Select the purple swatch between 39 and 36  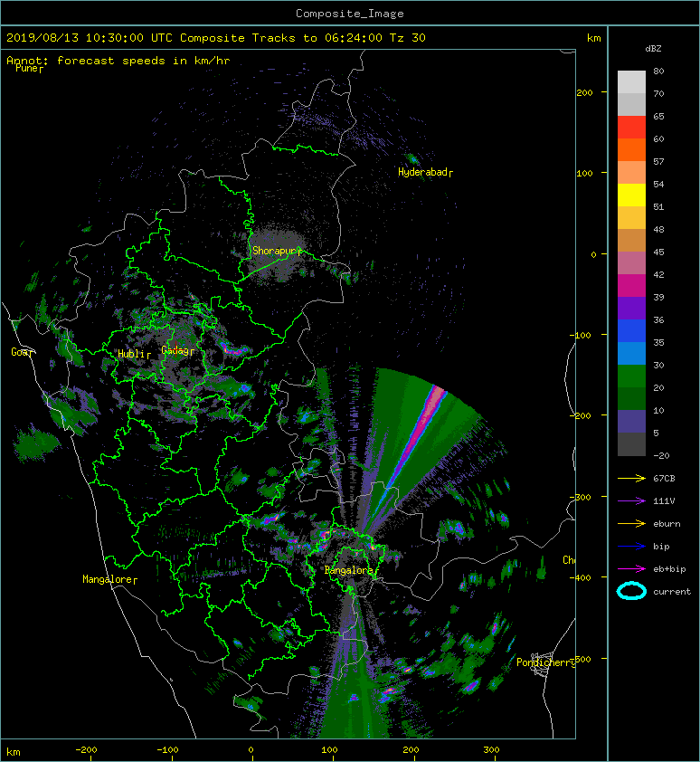point(631,309)
